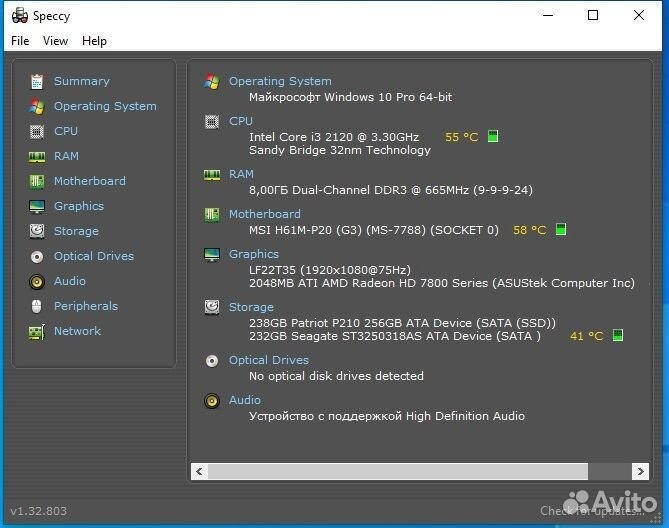The height and width of the screenshot is (528, 669).
Task: Go to Operating System section in sidebar
Action: 105,106
